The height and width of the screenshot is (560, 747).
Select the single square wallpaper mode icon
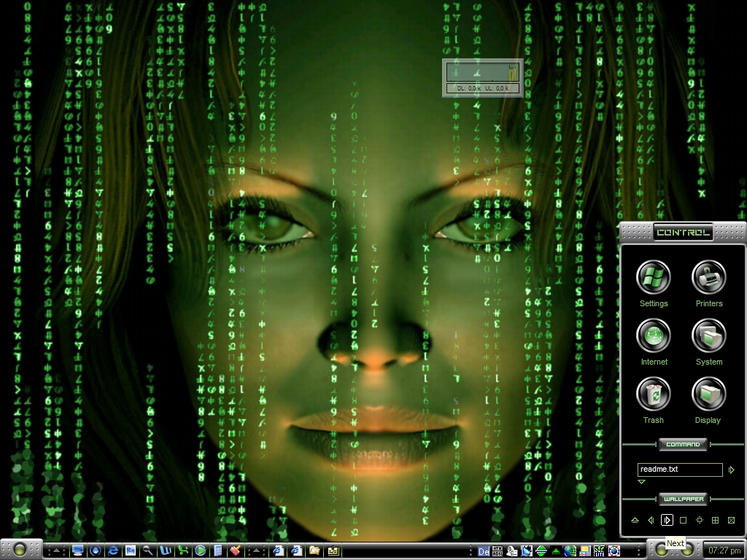pos(683,520)
